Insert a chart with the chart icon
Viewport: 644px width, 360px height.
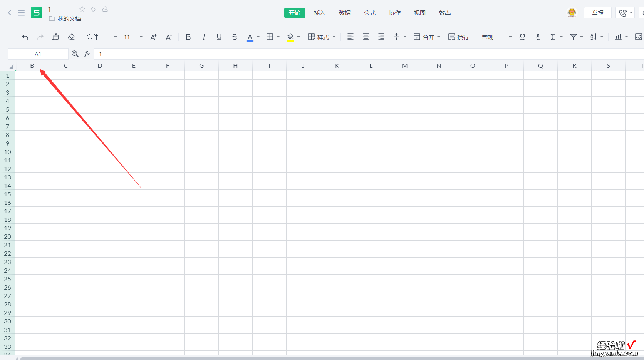point(618,37)
